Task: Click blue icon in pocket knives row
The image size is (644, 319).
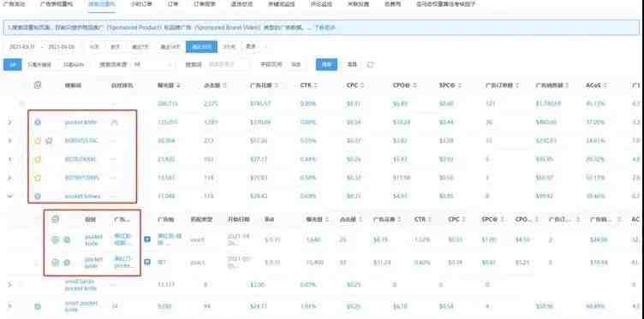Action: click(38, 197)
